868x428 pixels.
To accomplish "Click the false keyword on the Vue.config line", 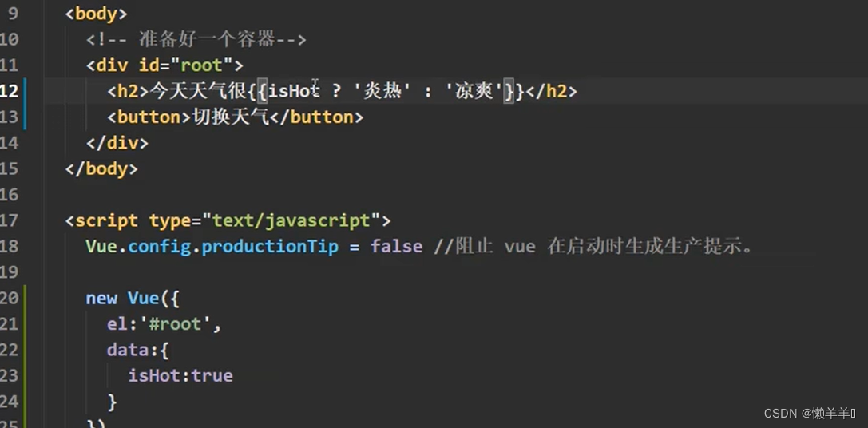I will click(396, 246).
